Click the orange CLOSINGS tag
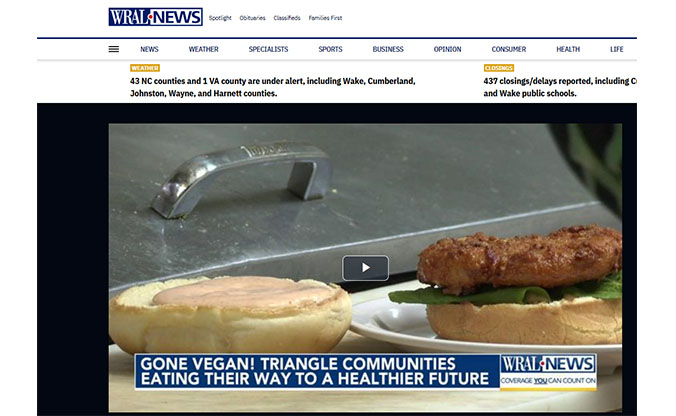676x416 pixels. [498, 68]
